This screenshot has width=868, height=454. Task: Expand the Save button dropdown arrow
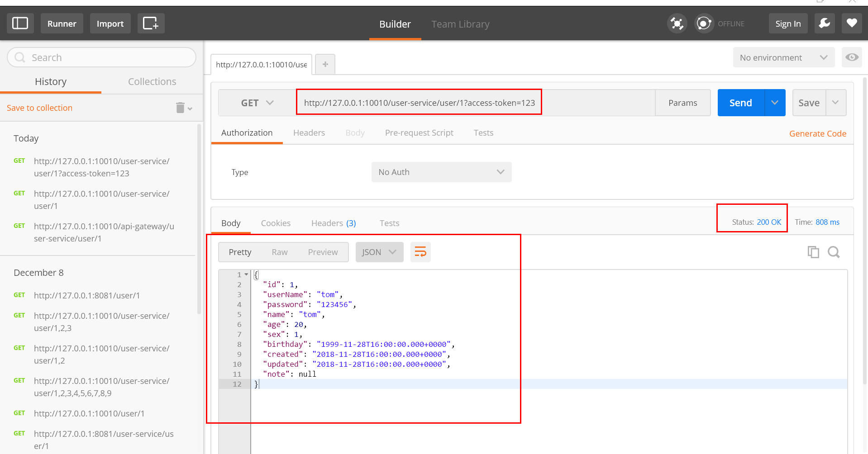pyautogui.click(x=836, y=103)
